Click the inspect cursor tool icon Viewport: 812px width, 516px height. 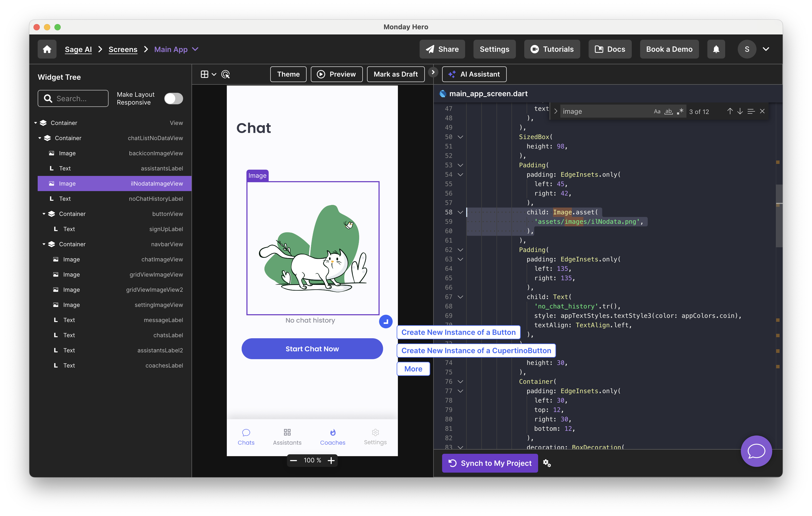(x=225, y=74)
